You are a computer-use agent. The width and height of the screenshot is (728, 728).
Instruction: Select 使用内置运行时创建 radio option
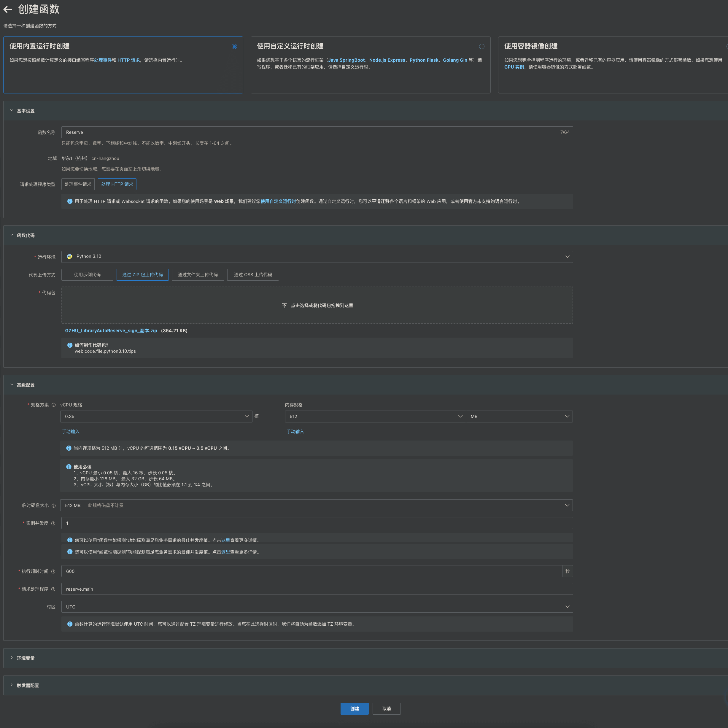coord(234,46)
